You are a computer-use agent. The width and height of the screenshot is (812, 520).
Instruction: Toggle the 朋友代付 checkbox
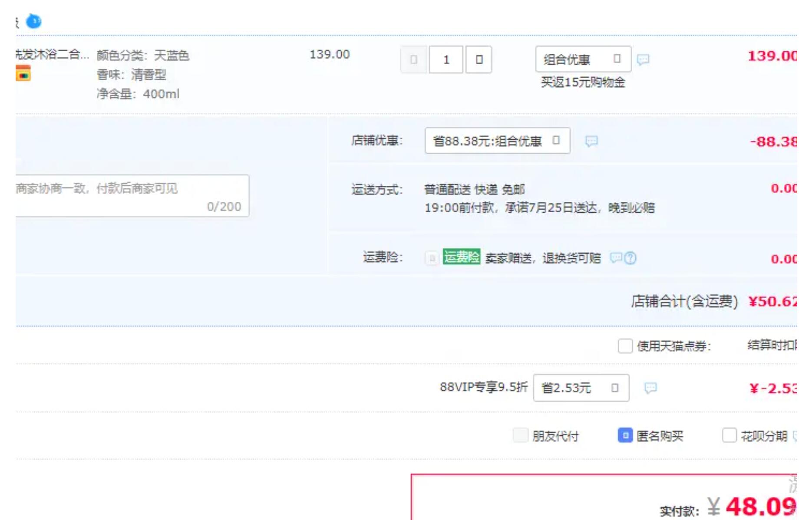point(520,435)
